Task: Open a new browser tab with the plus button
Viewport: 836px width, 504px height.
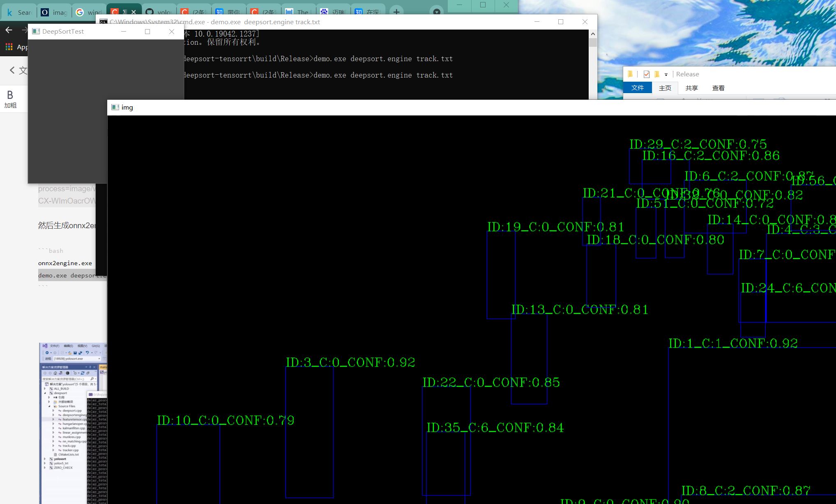Action: pos(396,12)
